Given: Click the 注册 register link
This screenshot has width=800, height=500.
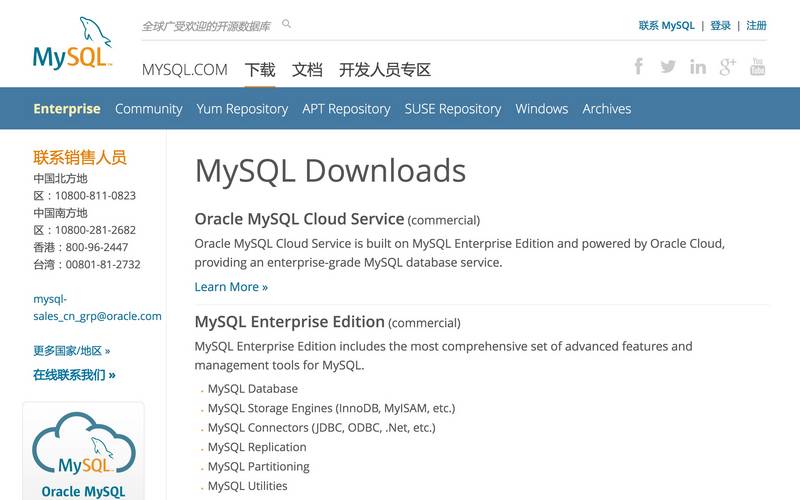Looking at the screenshot, I should (756, 26).
